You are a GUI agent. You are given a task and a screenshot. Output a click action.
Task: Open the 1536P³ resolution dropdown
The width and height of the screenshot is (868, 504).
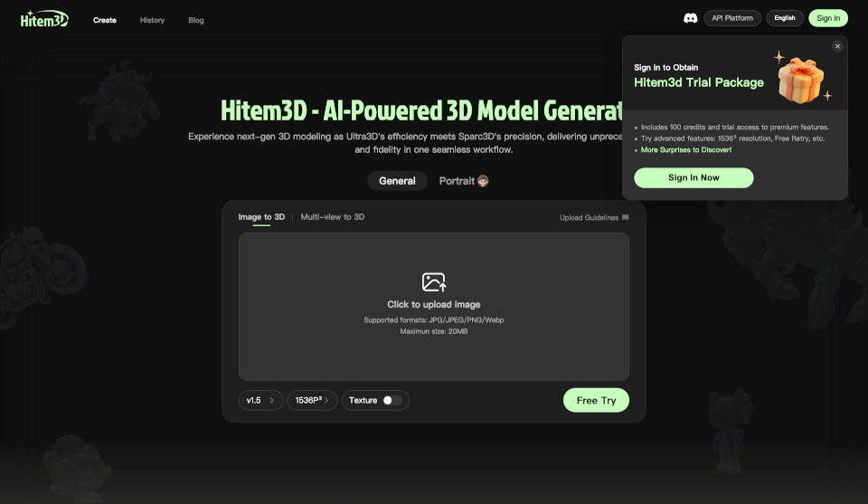click(312, 401)
